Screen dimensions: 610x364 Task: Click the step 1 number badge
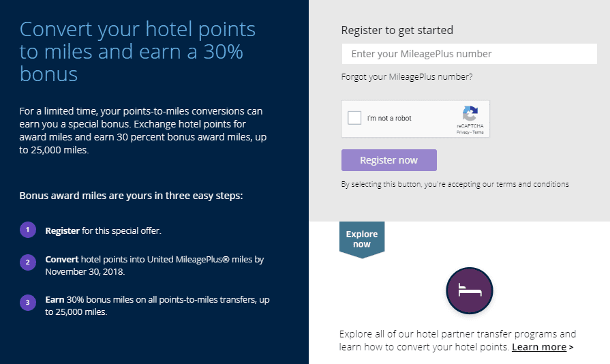(27, 230)
